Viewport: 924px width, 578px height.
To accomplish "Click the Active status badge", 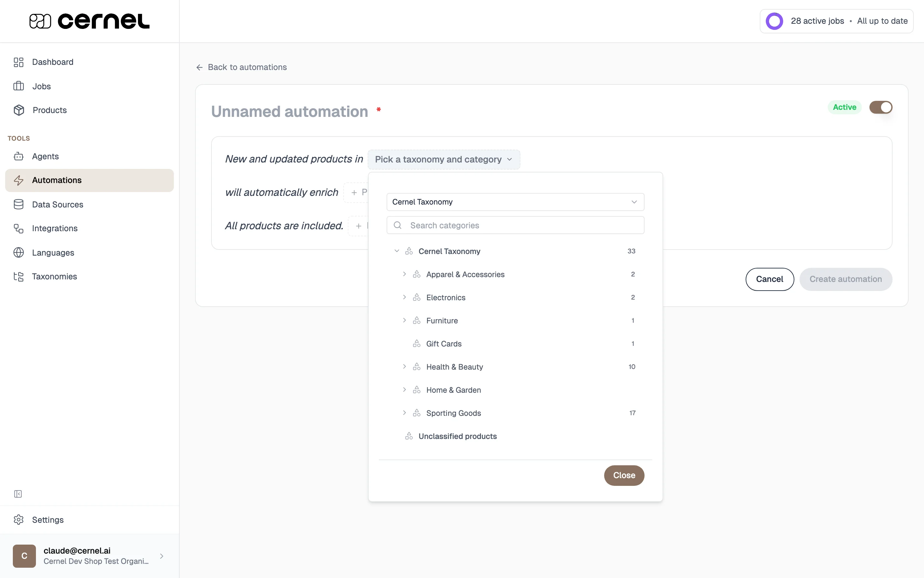I will tap(844, 108).
